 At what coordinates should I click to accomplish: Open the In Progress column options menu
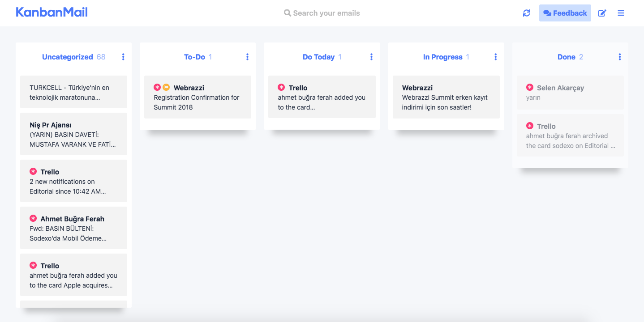click(x=495, y=57)
